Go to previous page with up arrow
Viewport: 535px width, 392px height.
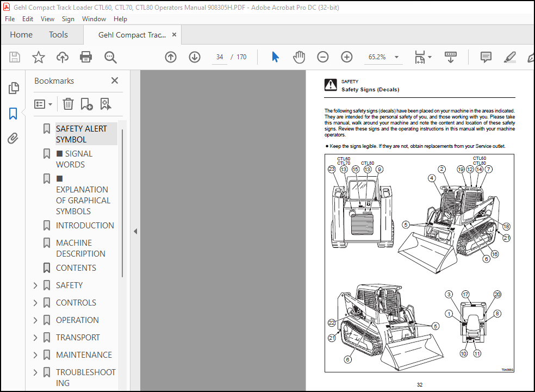click(x=171, y=57)
